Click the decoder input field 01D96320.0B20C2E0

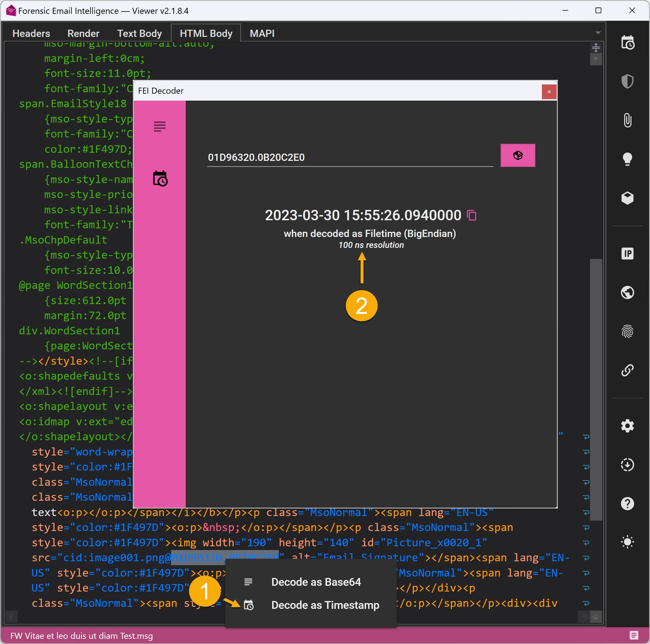click(x=350, y=157)
